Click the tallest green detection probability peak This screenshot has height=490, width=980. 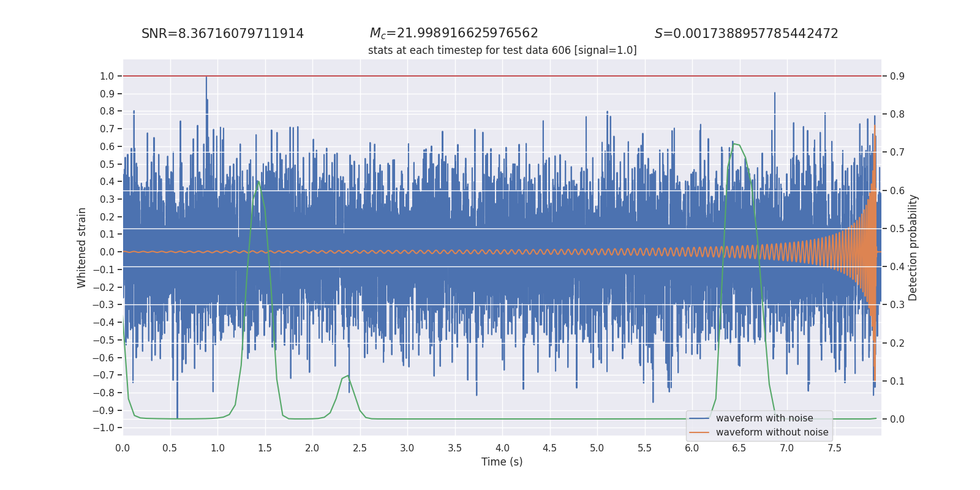coord(734,143)
